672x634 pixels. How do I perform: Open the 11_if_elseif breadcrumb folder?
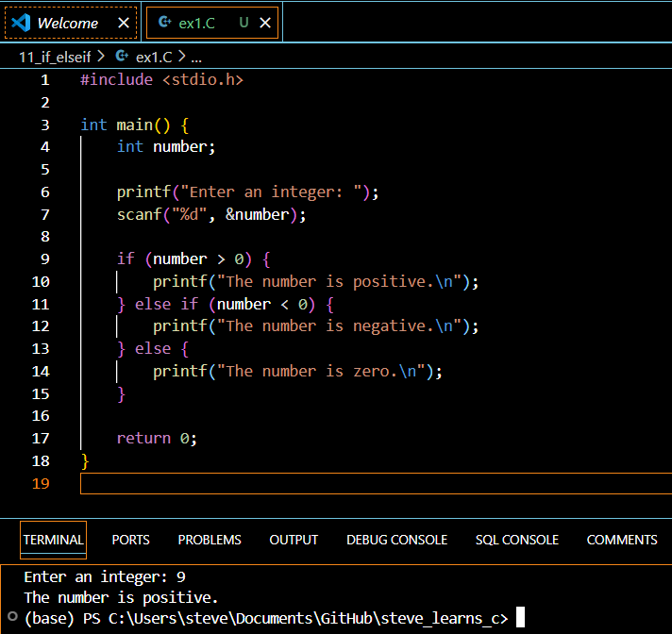pyautogui.click(x=55, y=57)
